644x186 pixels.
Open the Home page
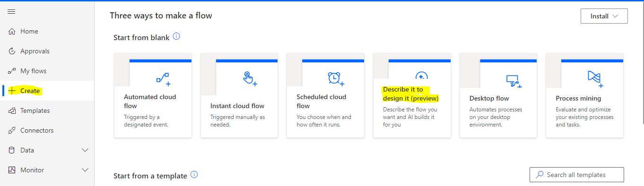pos(47,31)
